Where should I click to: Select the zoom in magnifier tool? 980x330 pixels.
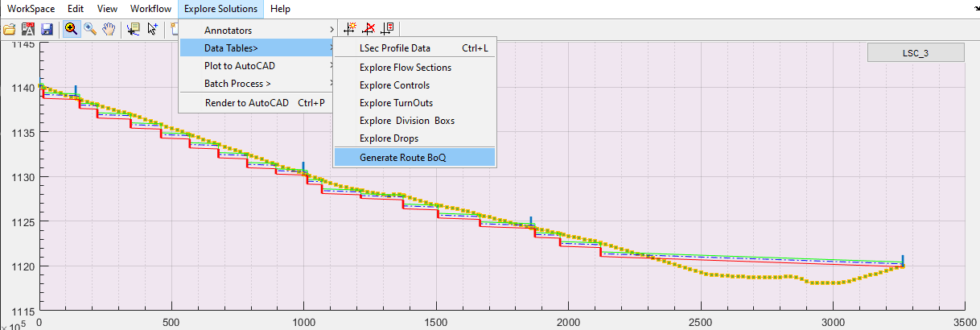[x=71, y=29]
